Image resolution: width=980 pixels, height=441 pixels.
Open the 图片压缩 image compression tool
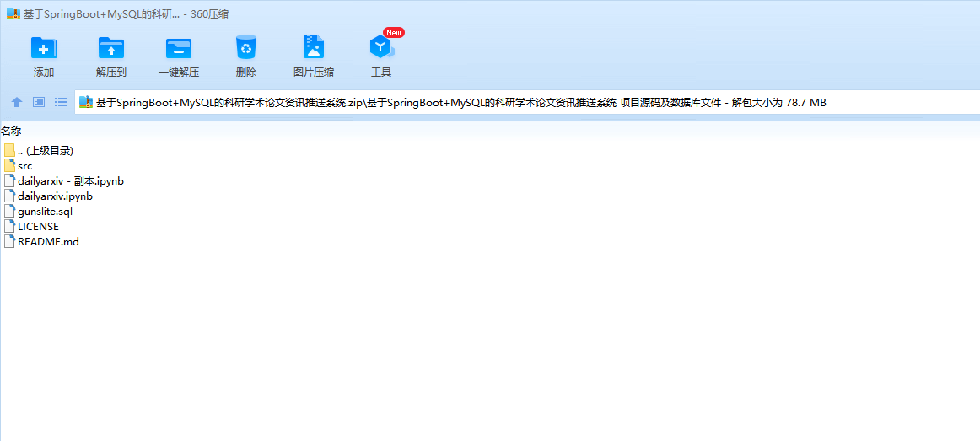click(314, 47)
